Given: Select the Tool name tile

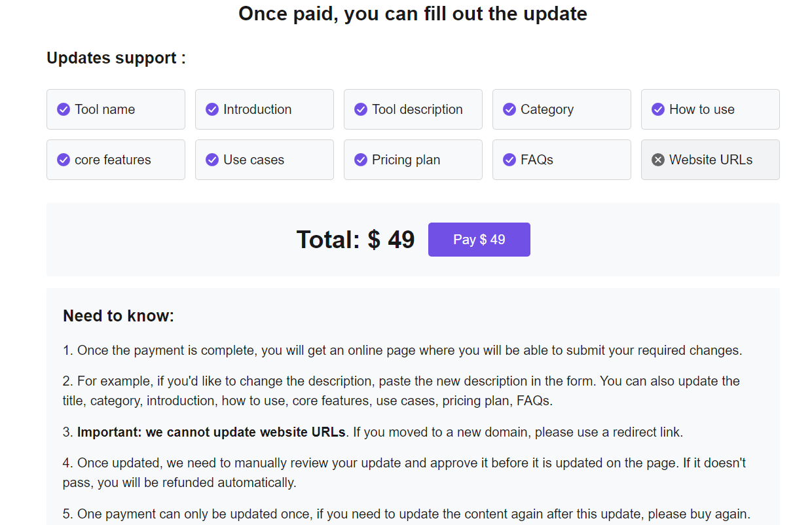Looking at the screenshot, I should [115, 109].
